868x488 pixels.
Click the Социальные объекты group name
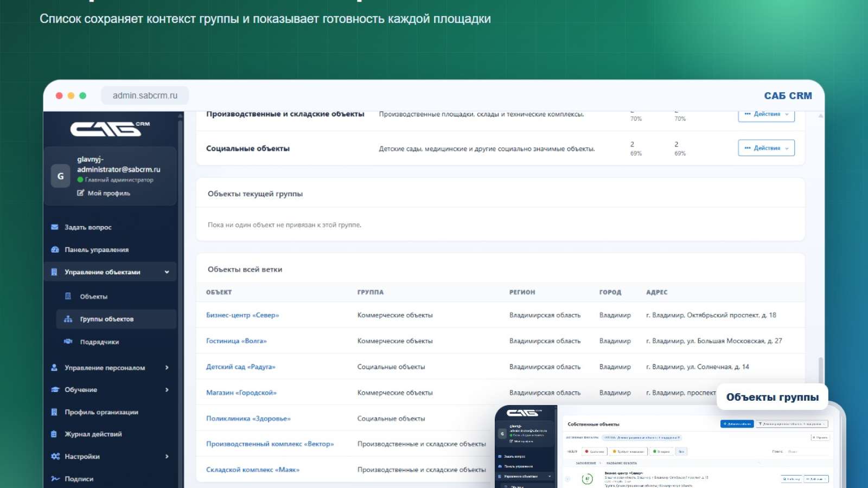[x=248, y=149]
